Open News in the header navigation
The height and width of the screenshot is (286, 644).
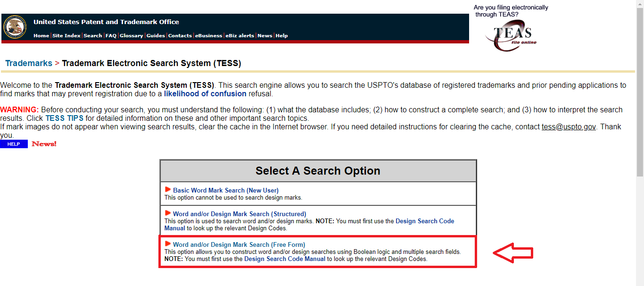(265, 36)
